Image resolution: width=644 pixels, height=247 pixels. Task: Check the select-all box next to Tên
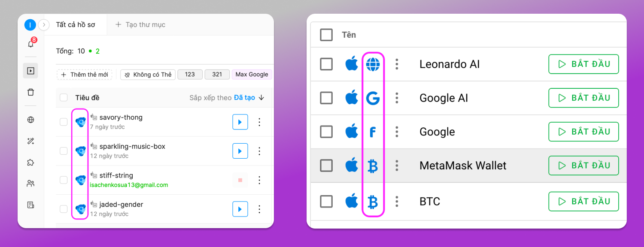coord(326,35)
